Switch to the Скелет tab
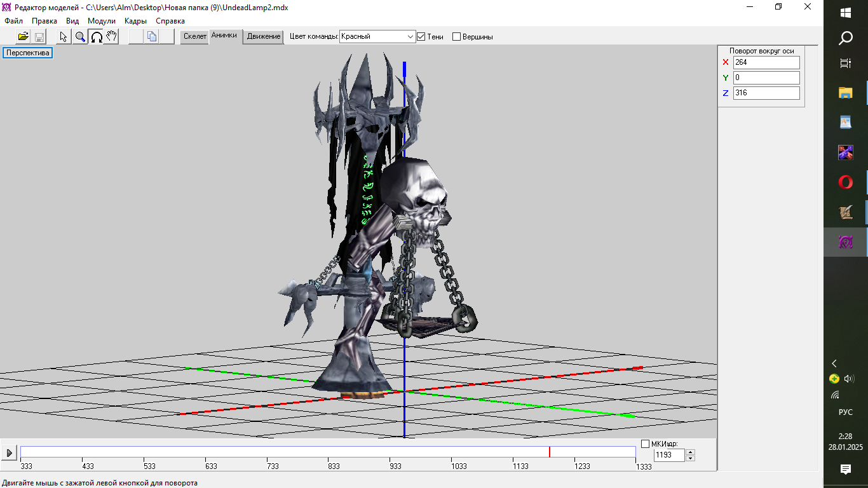 (195, 36)
